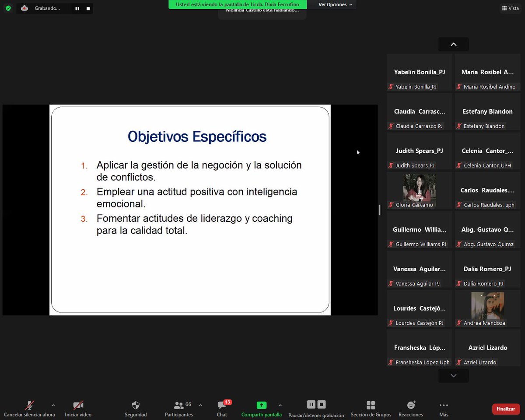Viewport: 525px width, 420px height.
Task: Select the Celenia Cantor_UPH participant tile
Action: pyautogui.click(x=488, y=151)
